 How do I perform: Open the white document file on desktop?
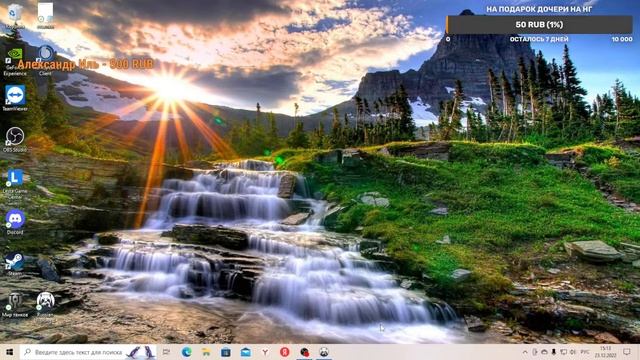[x=45, y=16]
